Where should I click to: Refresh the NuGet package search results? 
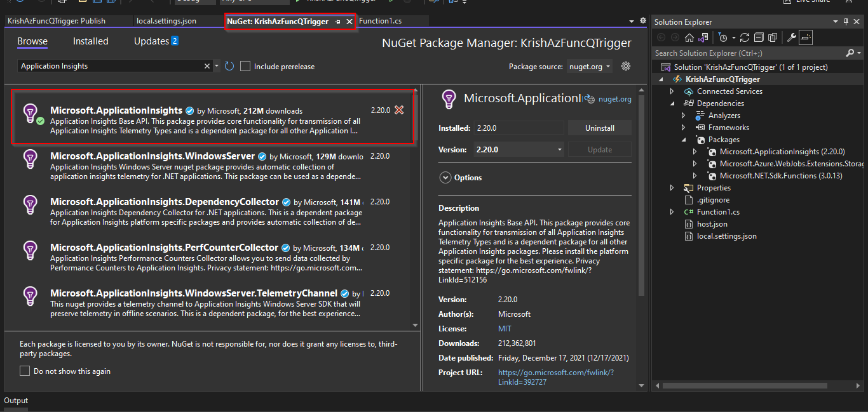229,66
